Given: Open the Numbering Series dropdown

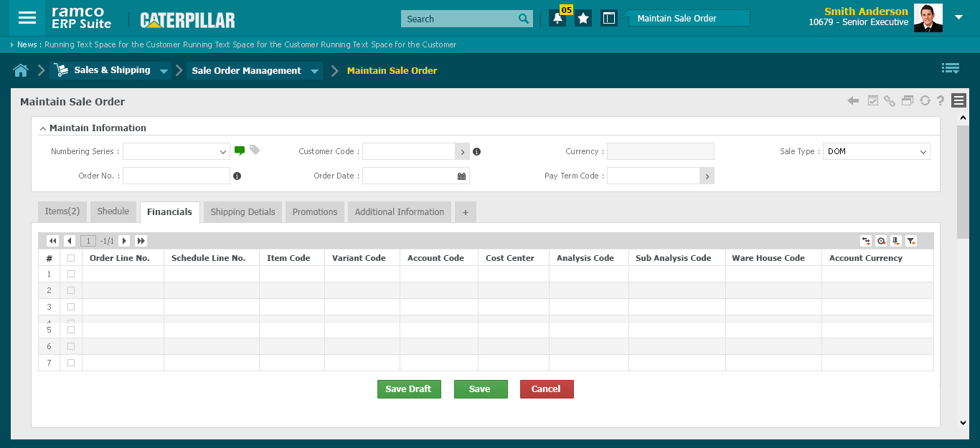Looking at the screenshot, I should pos(176,151).
